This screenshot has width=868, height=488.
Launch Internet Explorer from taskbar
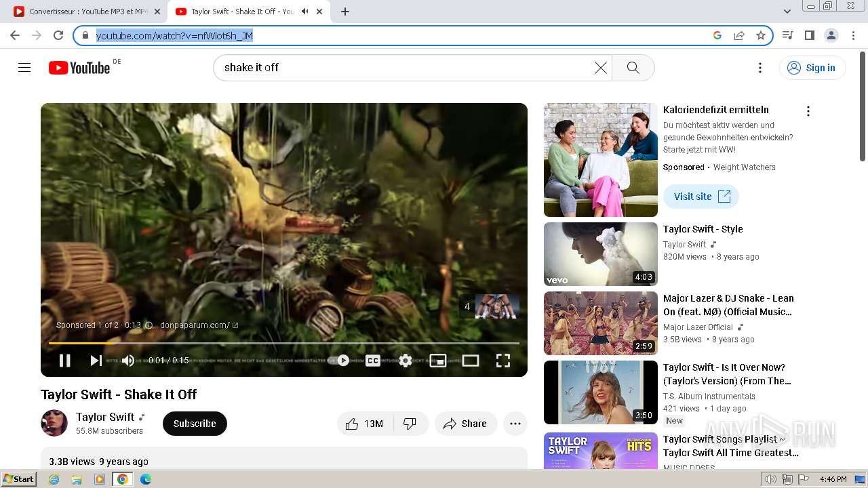click(x=54, y=479)
